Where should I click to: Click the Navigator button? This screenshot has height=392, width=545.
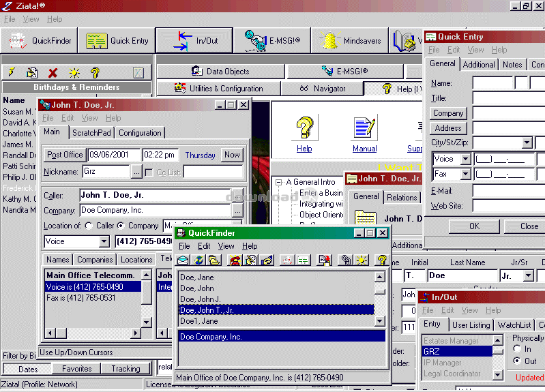pos(323,89)
